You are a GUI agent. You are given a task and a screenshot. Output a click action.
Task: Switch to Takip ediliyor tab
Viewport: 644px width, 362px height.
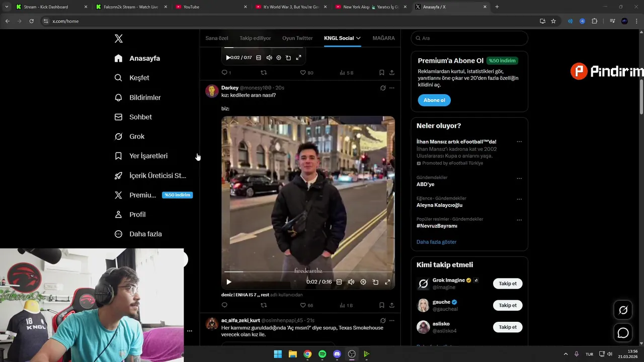tap(255, 38)
